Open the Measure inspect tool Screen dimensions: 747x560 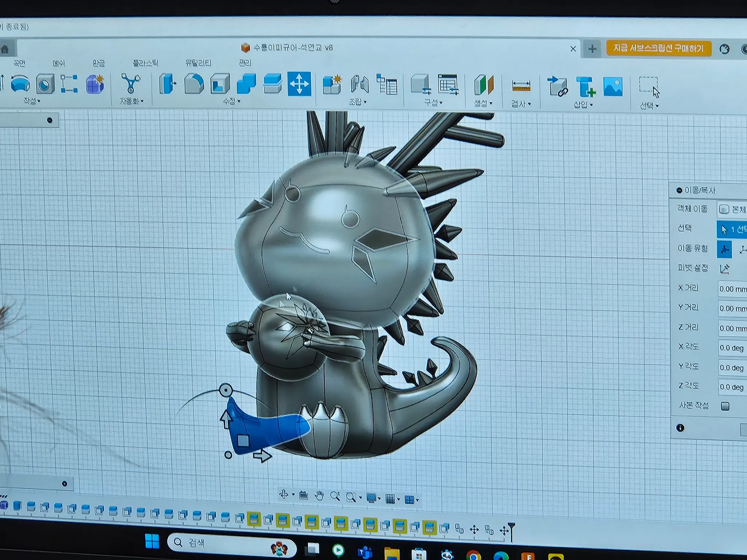click(521, 86)
